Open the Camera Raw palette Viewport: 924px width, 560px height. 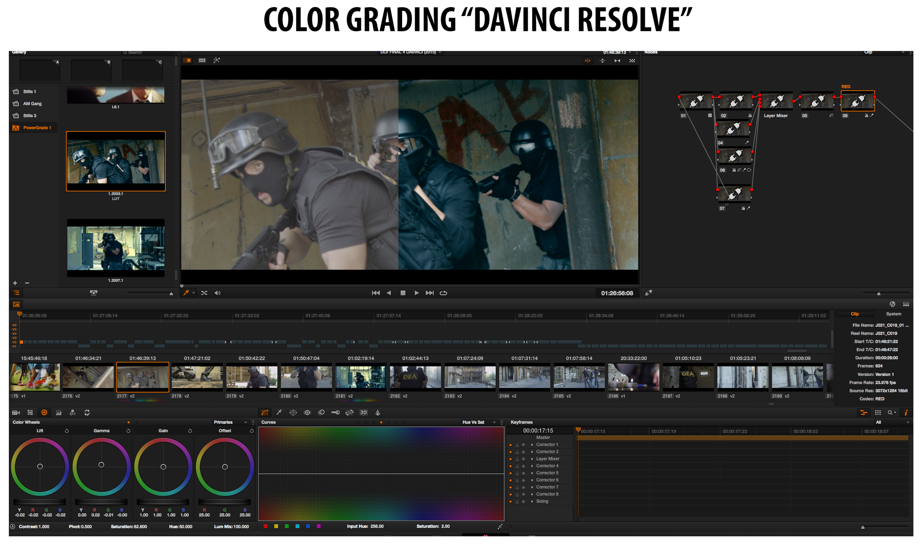[16, 413]
